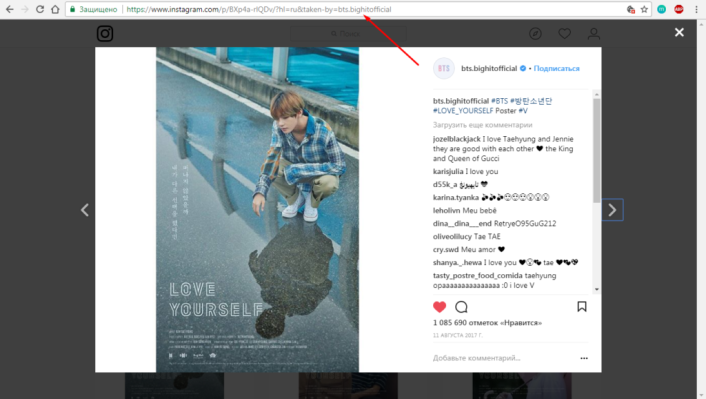This screenshot has height=399, width=706.
Task: Bookmark page with star icon
Action: point(644,9)
